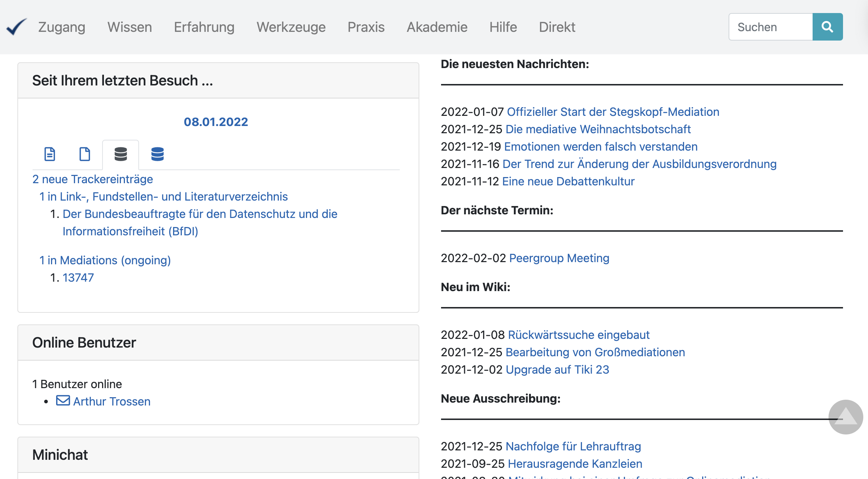The width and height of the screenshot is (868, 479).
Task: Open the text-lined document icon tab
Action: (x=50, y=154)
